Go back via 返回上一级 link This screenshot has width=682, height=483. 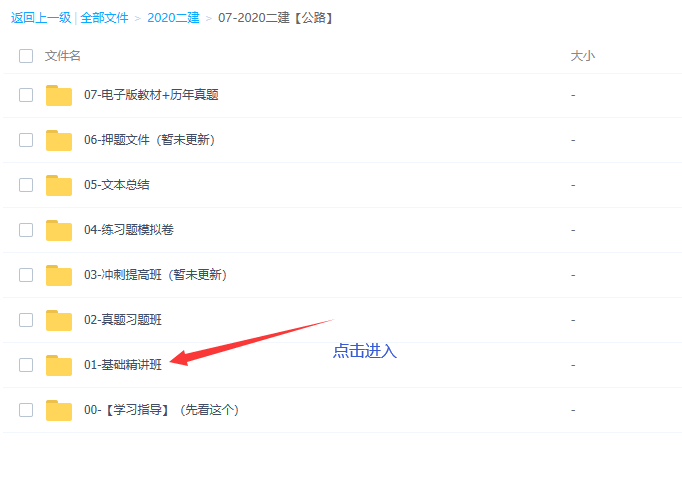41,18
